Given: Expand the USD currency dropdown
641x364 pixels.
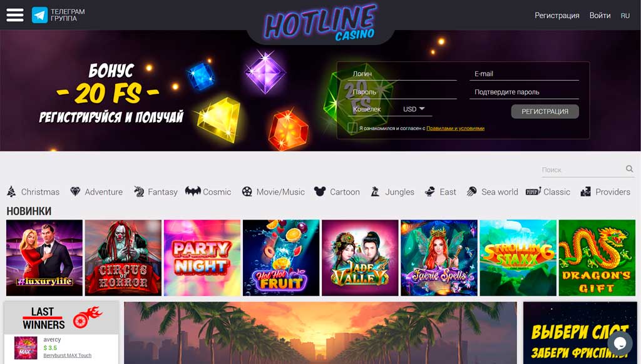Looking at the screenshot, I should click(414, 109).
